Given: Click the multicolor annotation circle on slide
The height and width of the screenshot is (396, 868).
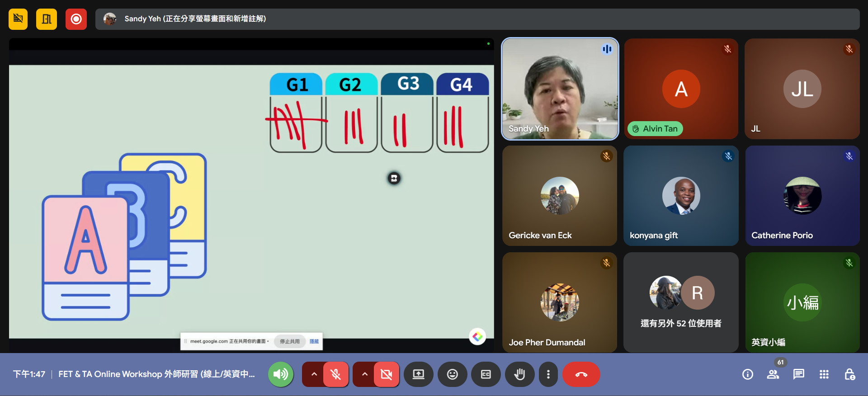Looking at the screenshot, I should [x=477, y=336].
